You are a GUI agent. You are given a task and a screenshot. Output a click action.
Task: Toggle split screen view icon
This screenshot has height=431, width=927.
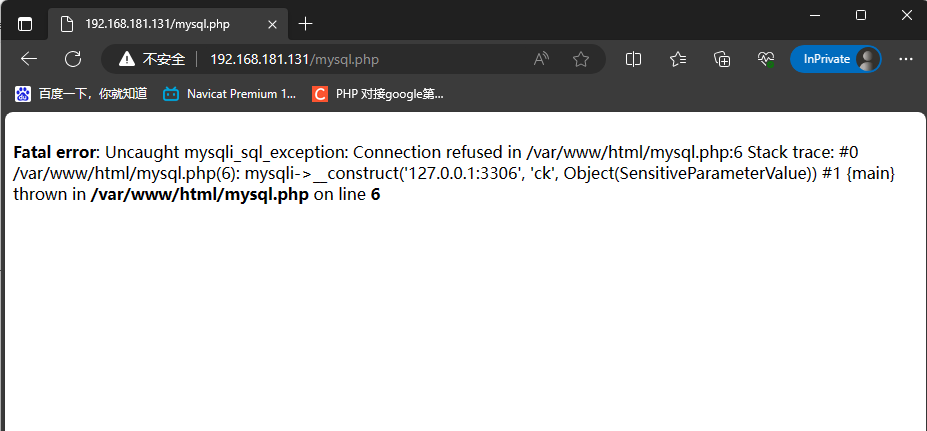pos(633,59)
